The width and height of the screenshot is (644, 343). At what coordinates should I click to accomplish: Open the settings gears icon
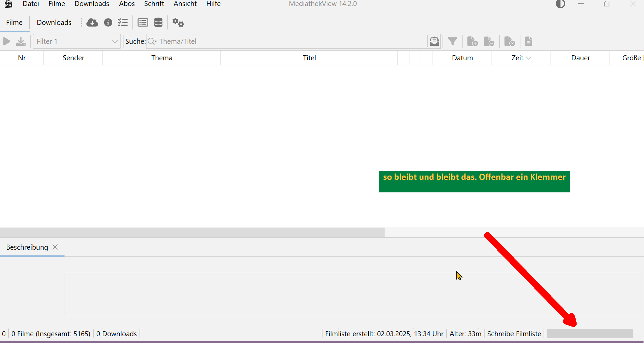tap(178, 23)
